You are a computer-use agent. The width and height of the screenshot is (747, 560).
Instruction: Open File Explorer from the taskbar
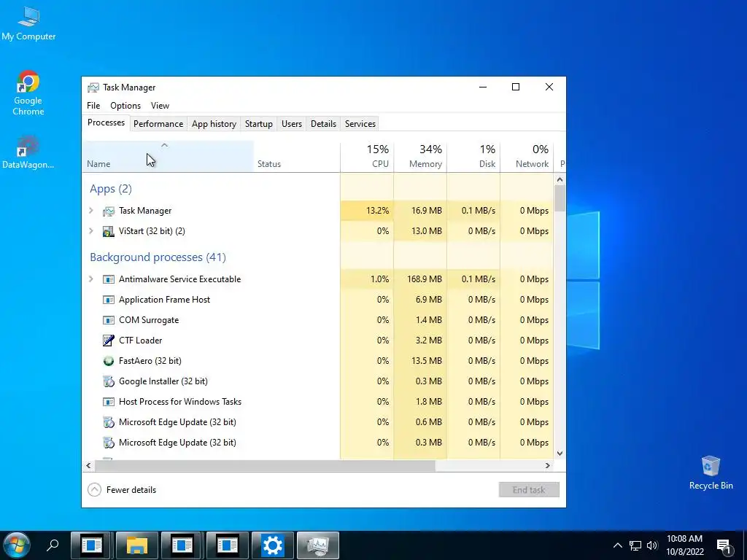pyautogui.click(x=136, y=545)
